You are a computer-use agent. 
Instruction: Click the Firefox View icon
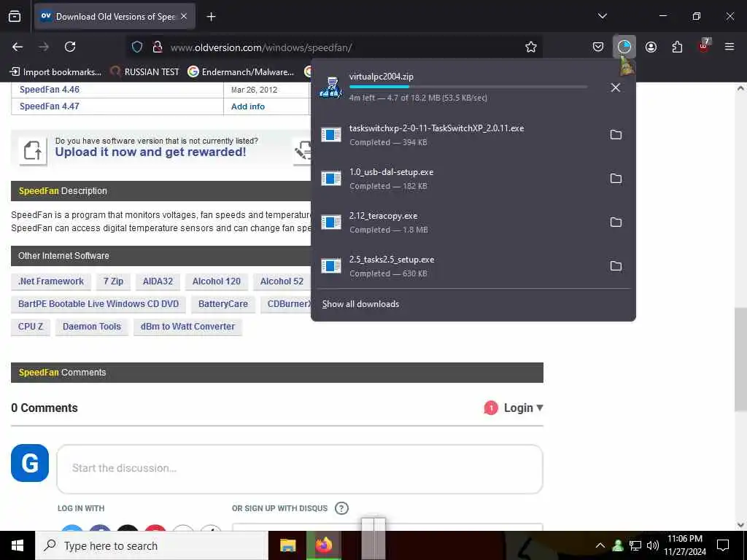point(15,16)
